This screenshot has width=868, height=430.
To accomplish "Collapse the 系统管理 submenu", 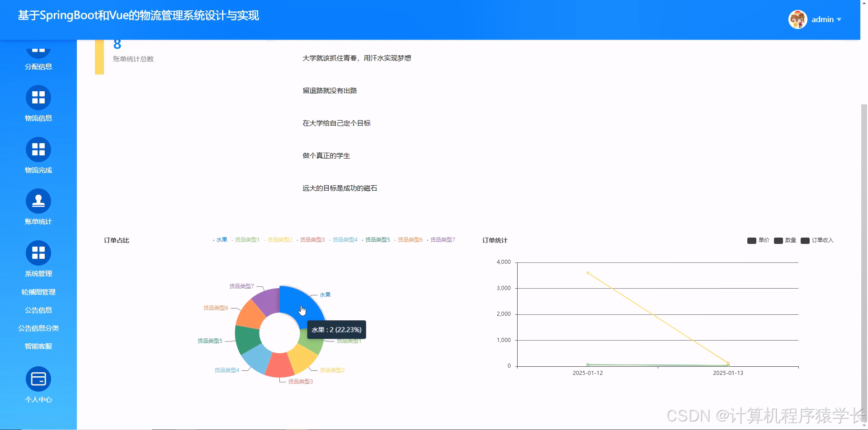I will coord(38,273).
